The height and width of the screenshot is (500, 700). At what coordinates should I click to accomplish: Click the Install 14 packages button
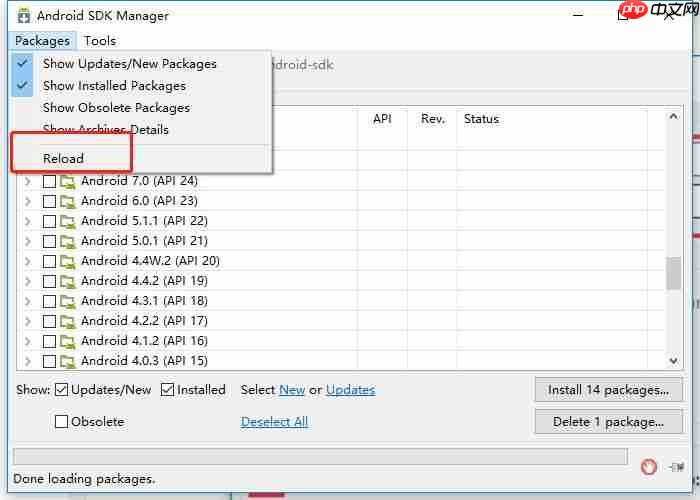pyautogui.click(x=608, y=390)
